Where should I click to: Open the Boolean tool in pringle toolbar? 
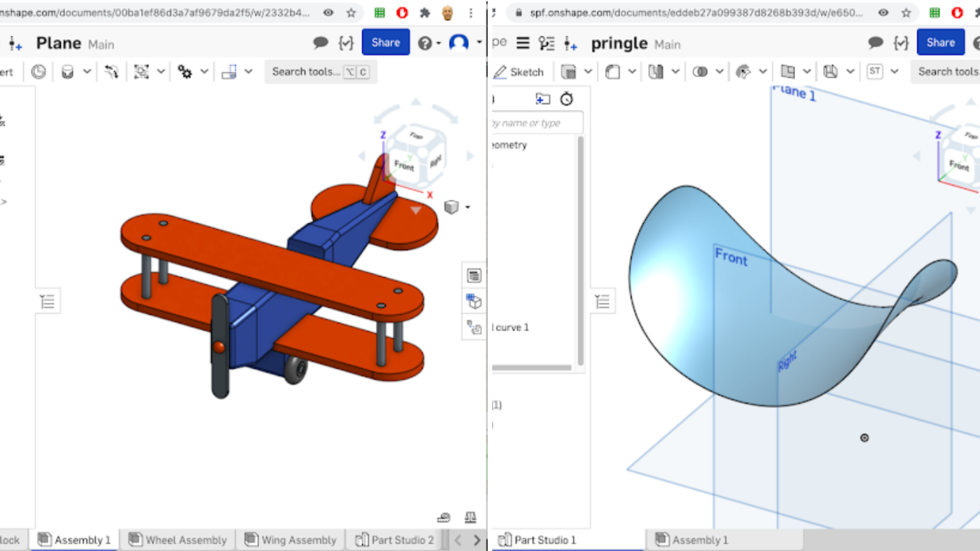(x=700, y=72)
